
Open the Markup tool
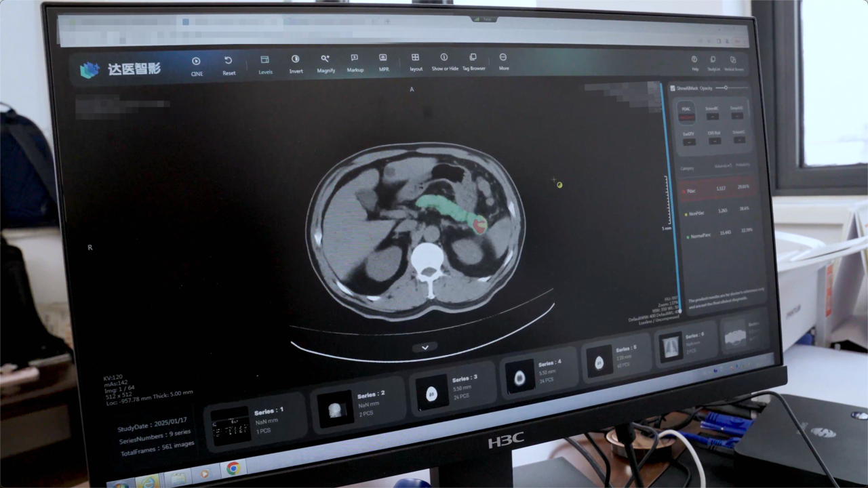(x=355, y=64)
